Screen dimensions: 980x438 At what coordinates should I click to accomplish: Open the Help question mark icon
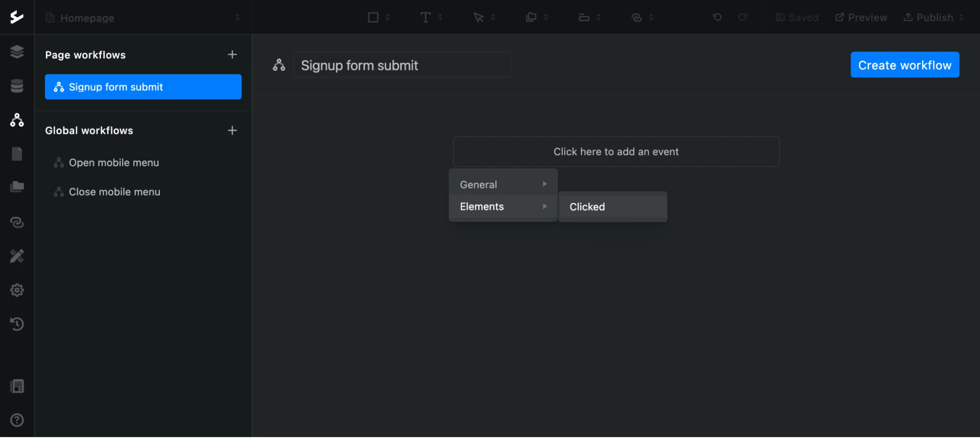click(x=17, y=420)
